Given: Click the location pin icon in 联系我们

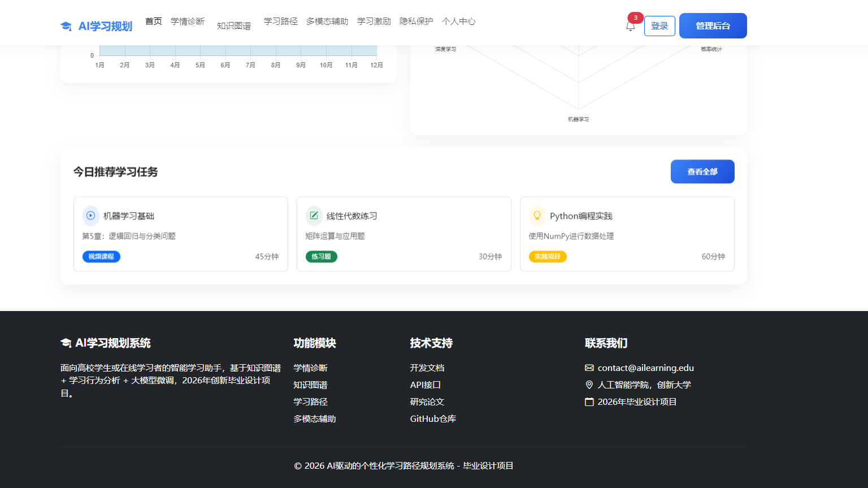Looking at the screenshot, I should [588, 385].
